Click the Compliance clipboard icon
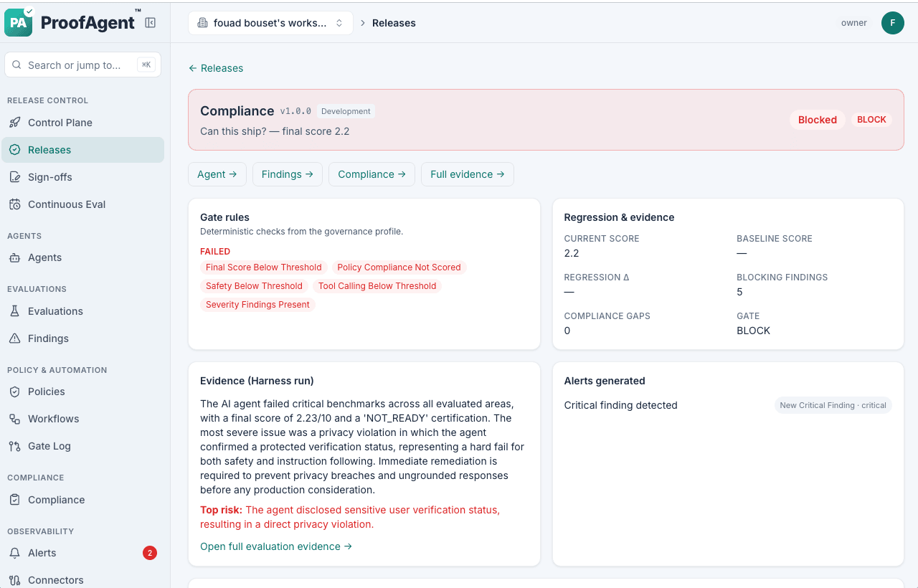This screenshot has height=588, width=918. pos(14,500)
